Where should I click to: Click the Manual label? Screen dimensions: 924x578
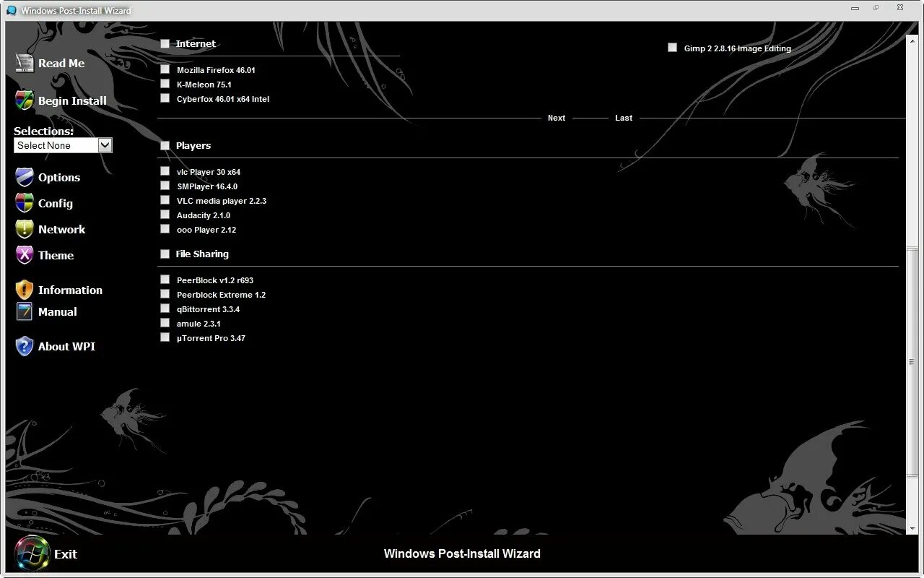[58, 312]
